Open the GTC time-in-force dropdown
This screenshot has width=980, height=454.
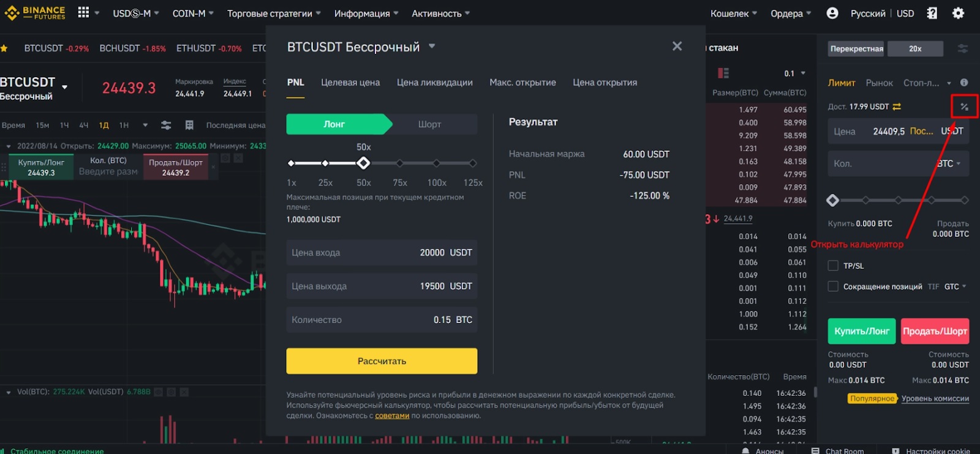tap(955, 286)
